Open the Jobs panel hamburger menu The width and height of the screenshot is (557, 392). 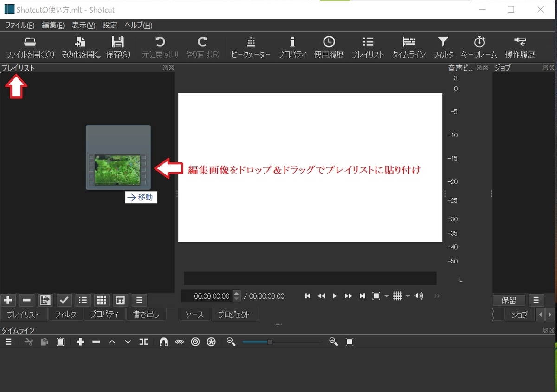coord(536,300)
